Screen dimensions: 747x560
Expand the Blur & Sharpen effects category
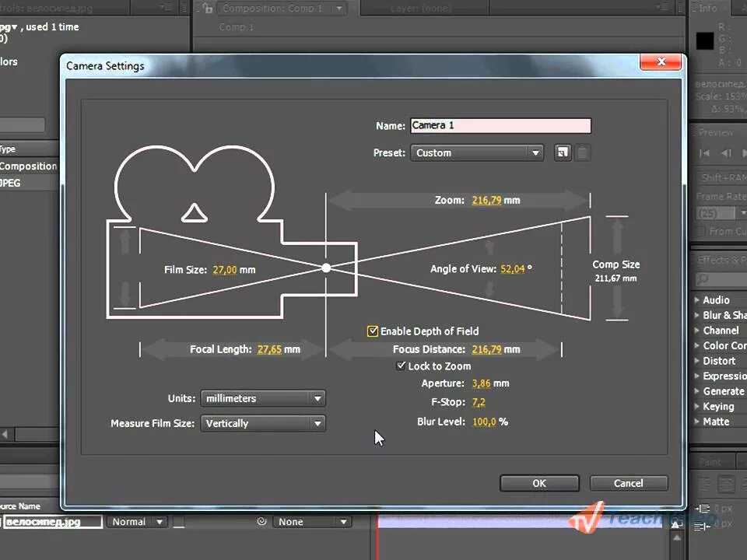[x=697, y=315]
